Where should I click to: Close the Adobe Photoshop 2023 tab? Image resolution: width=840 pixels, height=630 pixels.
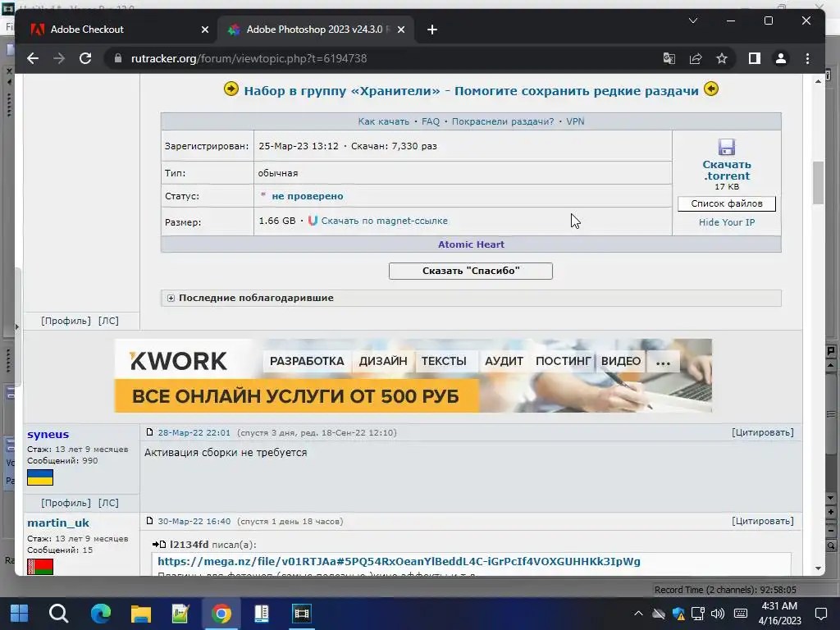[x=400, y=30]
